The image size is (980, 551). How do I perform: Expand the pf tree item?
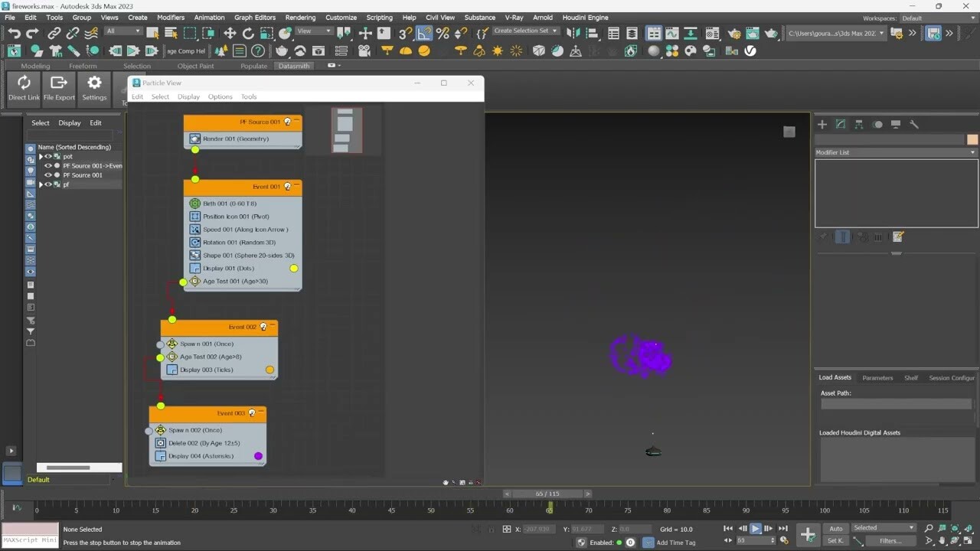[x=40, y=184]
